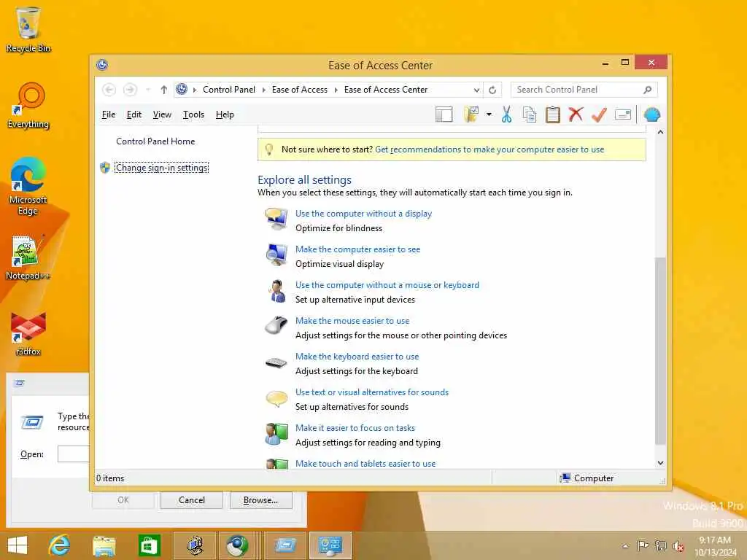Go up one level arrow
The height and width of the screenshot is (560, 747).
coord(164,90)
